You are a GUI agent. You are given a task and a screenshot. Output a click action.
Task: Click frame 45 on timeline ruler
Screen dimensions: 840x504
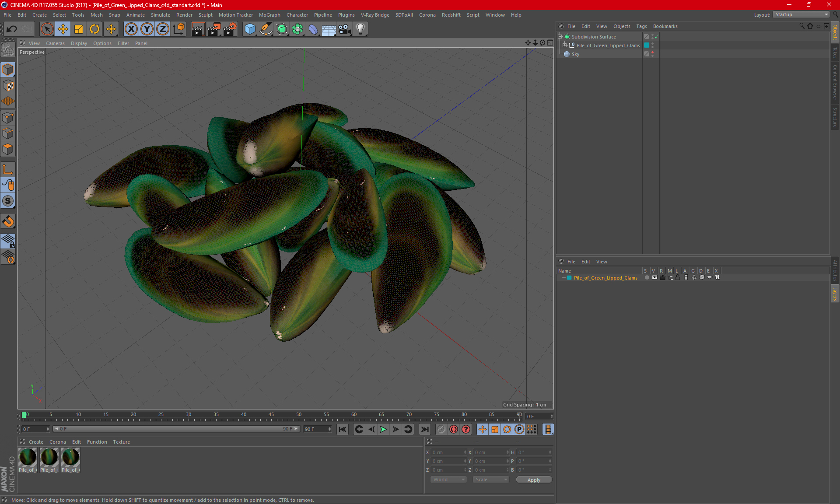[x=271, y=415]
